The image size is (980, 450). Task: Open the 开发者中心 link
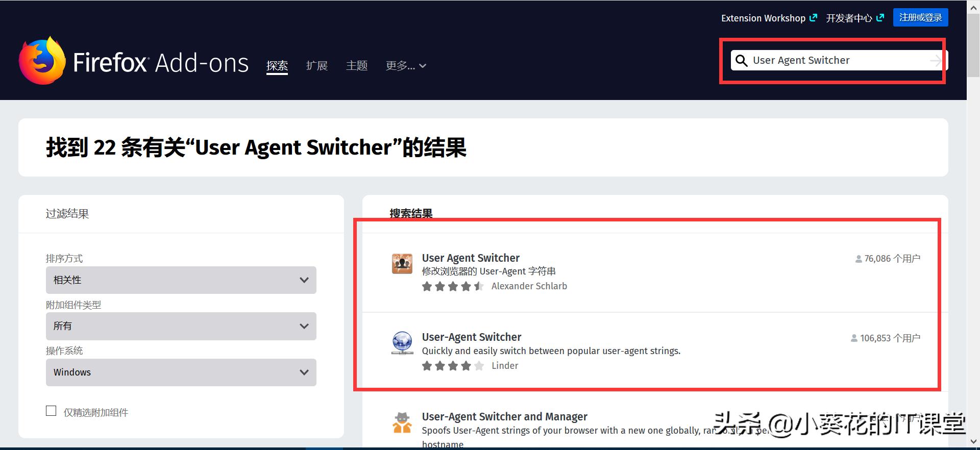tap(849, 18)
